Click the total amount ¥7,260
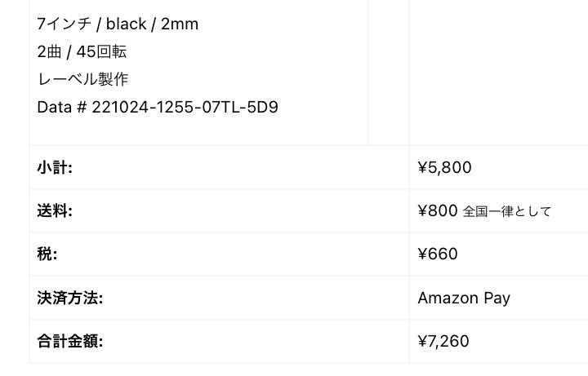 [x=443, y=341]
